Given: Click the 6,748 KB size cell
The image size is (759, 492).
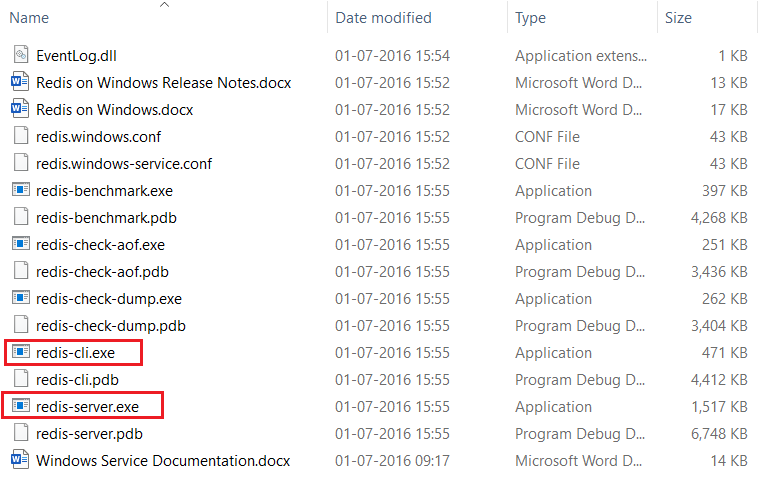Looking at the screenshot, I should pos(719,434).
